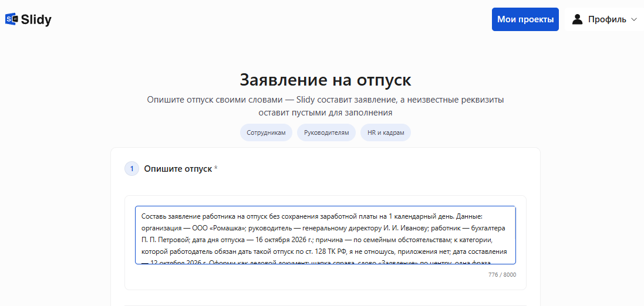
Task: Click subtitle text starting with Опишите отпуск своими словами
Action: (325, 106)
